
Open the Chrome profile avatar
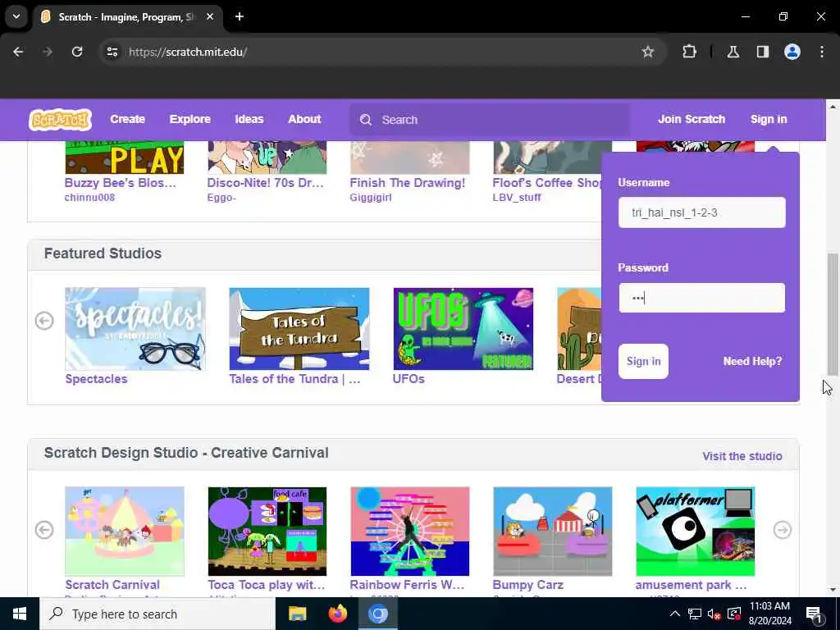click(x=792, y=52)
